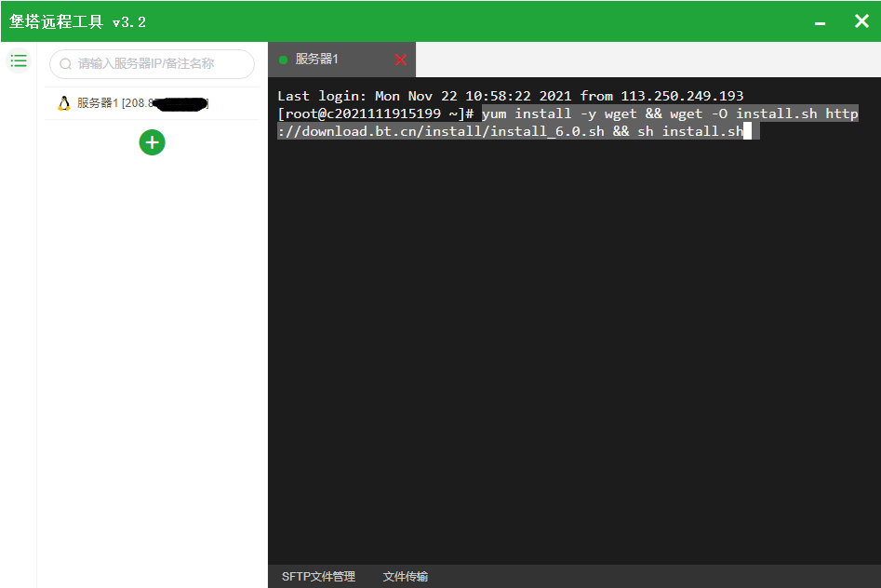Open SFTP文件管理 panel

[318, 576]
